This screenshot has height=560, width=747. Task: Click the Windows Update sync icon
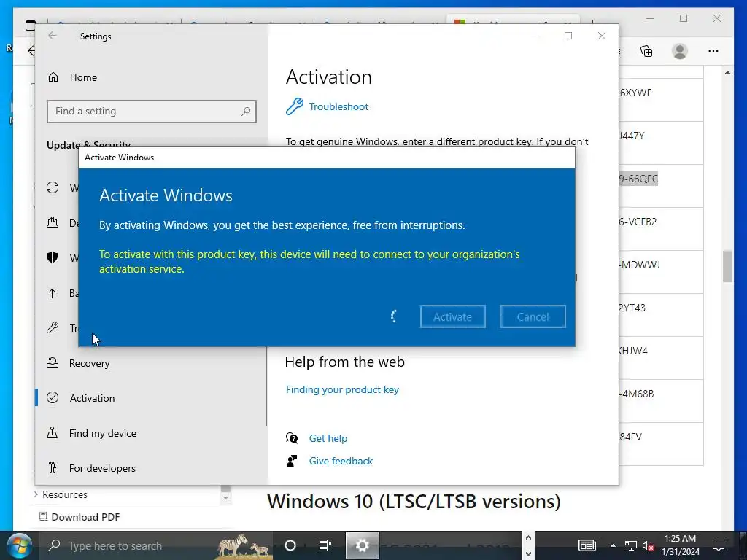(53, 187)
